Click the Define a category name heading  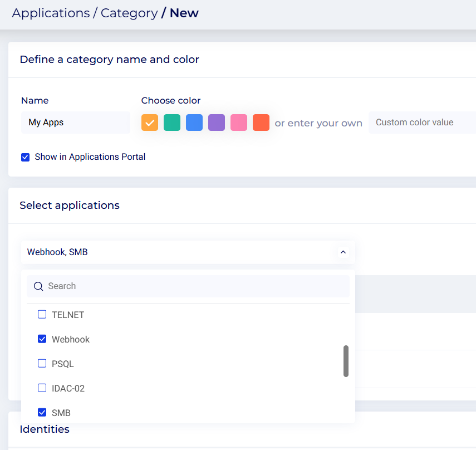(x=109, y=60)
